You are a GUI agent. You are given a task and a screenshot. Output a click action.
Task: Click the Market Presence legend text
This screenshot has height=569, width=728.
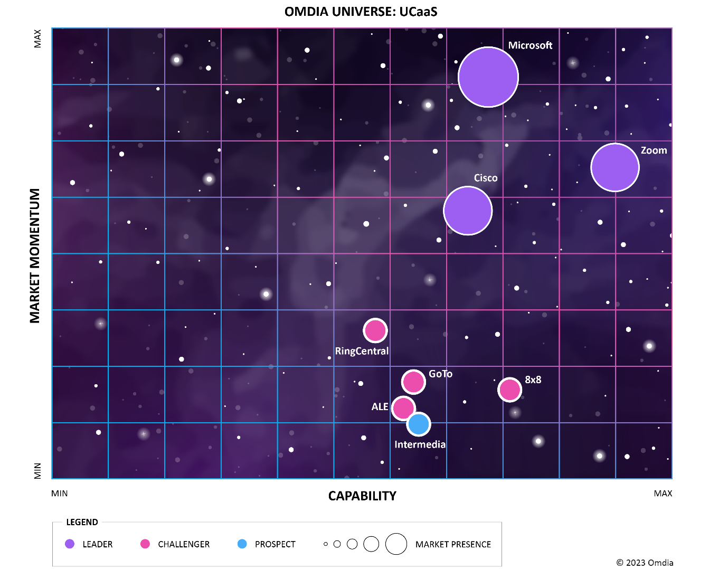click(453, 544)
